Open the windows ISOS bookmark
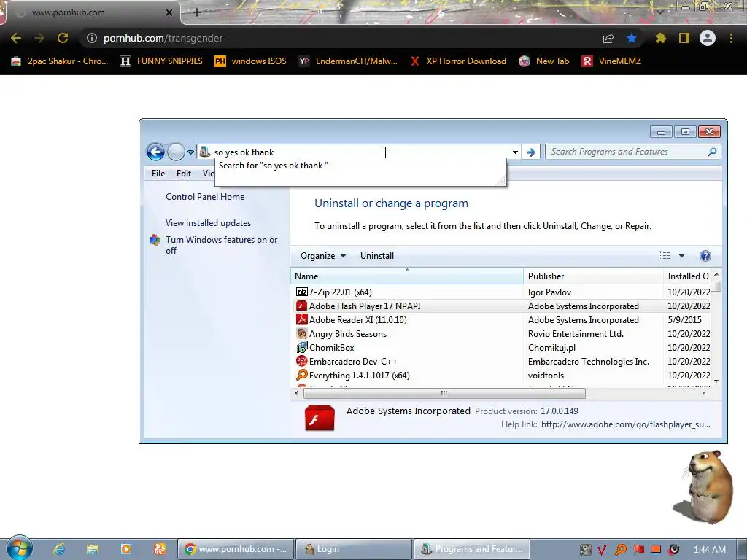 point(251,61)
